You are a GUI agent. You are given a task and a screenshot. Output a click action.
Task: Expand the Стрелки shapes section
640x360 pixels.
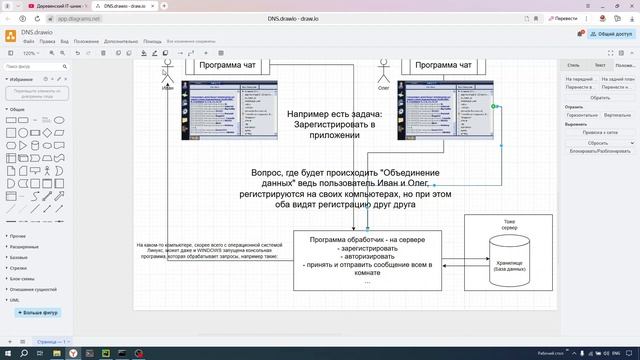(16, 268)
